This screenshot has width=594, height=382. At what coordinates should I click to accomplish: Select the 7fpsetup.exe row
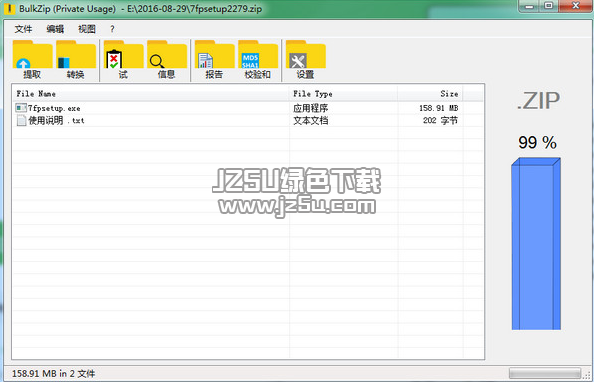click(x=248, y=108)
